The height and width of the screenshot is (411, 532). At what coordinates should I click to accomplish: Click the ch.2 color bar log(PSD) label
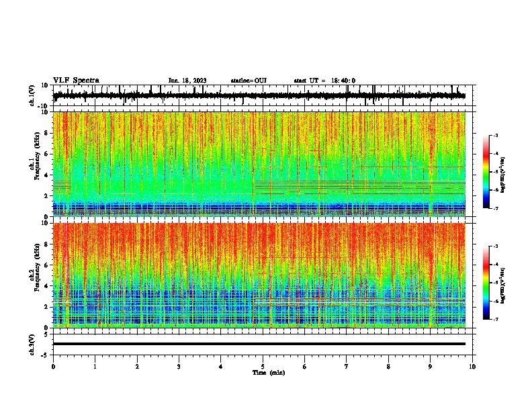(x=503, y=286)
